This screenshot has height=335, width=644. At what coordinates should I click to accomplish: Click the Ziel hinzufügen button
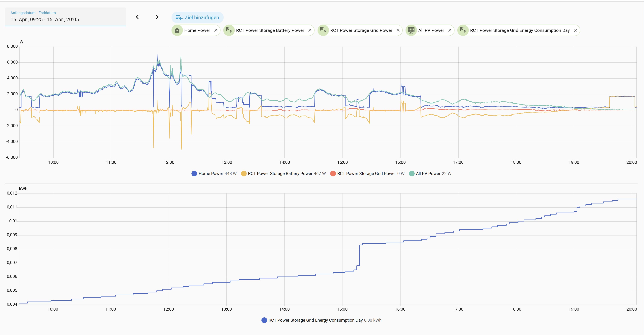(197, 17)
